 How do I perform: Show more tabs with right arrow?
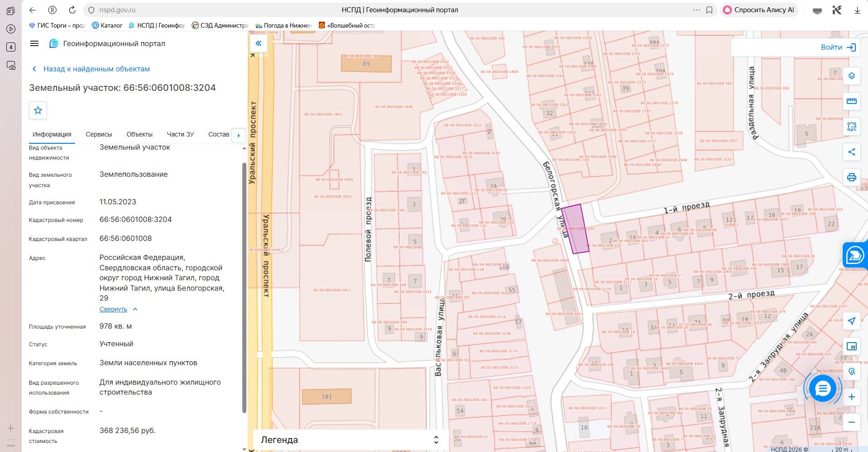click(x=239, y=135)
